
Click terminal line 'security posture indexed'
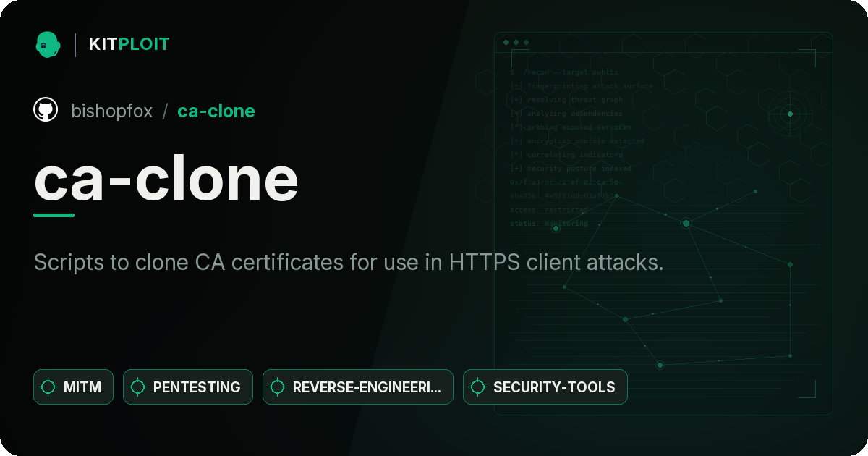click(x=571, y=169)
